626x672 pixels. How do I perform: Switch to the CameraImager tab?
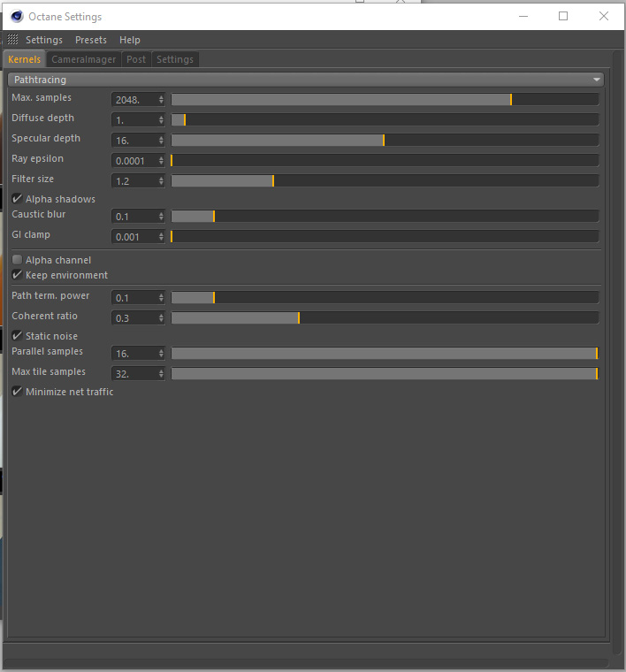[x=83, y=59]
